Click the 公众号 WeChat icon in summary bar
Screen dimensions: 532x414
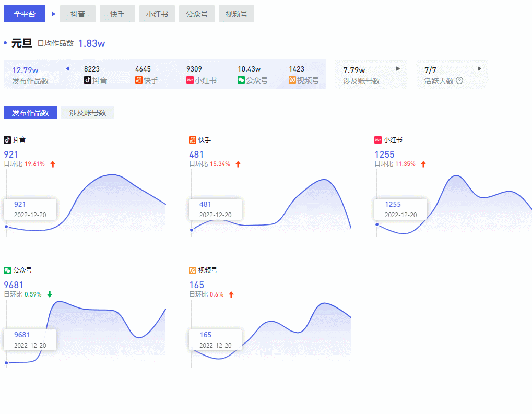point(241,80)
